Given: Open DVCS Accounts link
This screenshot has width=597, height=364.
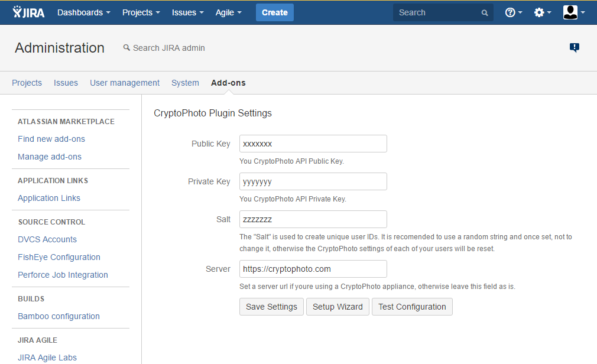Looking at the screenshot, I should [x=47, y=239].
